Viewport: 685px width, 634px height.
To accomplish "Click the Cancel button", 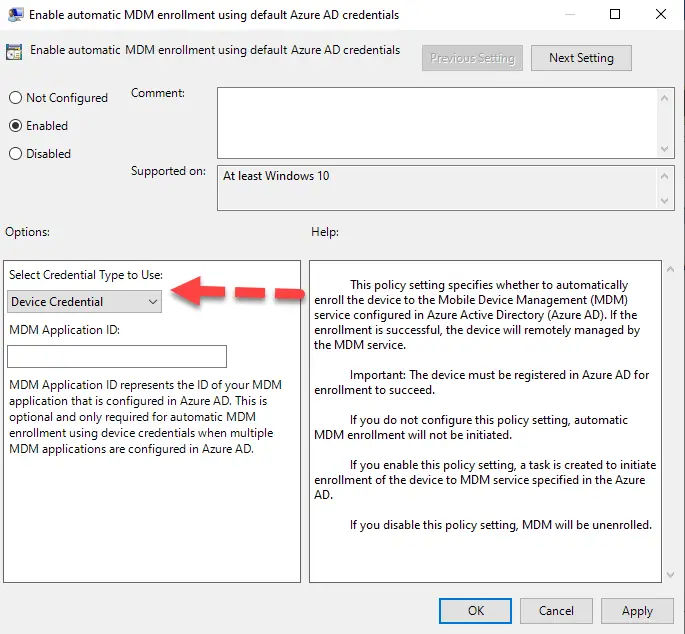I will tap(556, 610).
